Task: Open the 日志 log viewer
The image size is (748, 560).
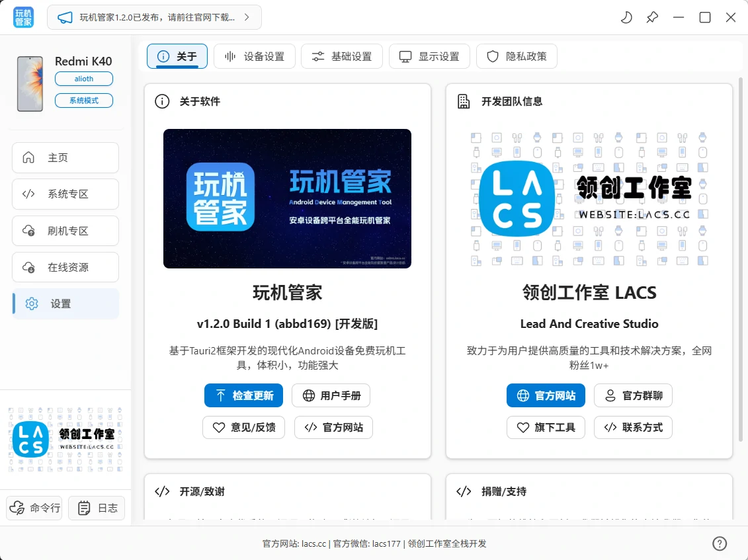Action: [x=97, y=508]
